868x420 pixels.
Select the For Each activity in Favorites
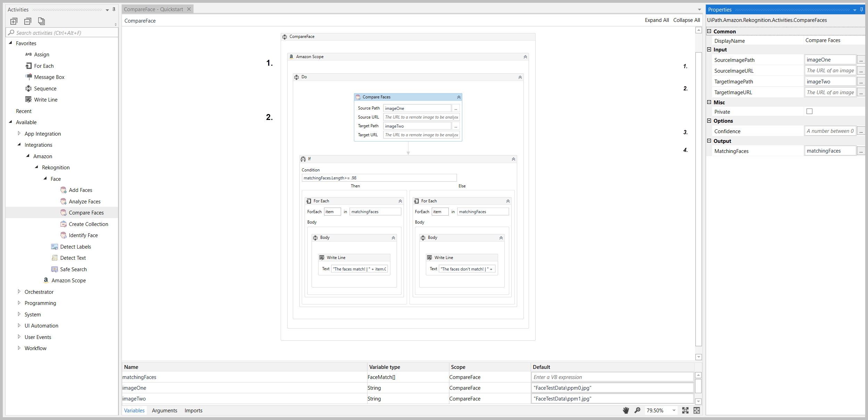coord(44,66)
